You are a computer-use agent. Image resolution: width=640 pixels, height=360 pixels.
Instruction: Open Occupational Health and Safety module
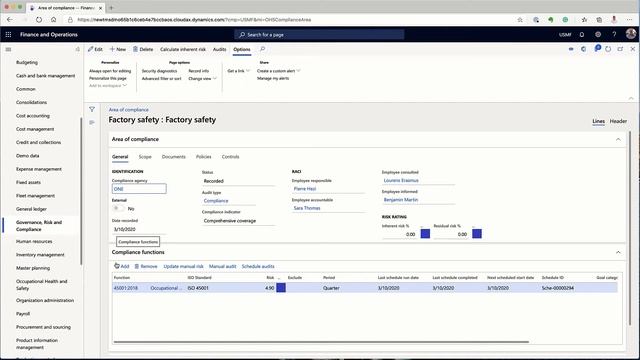(42, 284)
